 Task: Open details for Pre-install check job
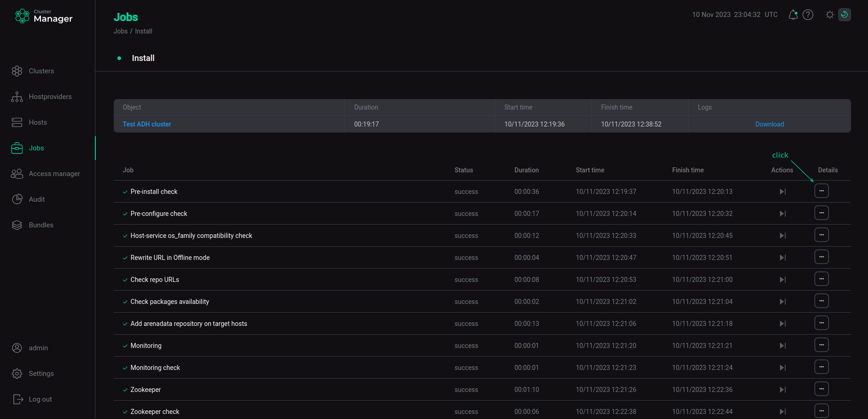[821, 191]
